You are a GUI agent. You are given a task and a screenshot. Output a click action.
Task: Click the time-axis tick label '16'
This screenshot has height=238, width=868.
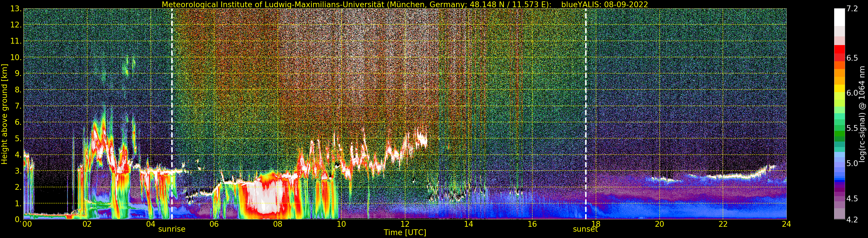tap(532, 224)
